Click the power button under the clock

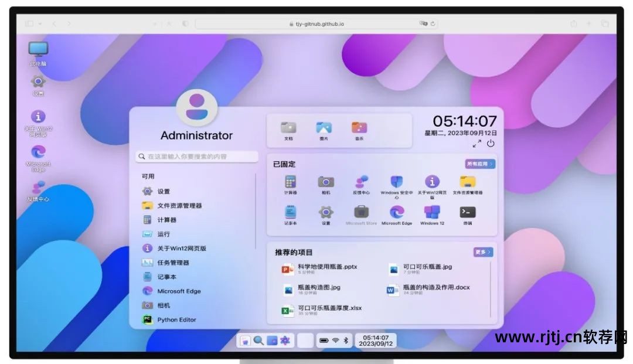click(490, 142)
